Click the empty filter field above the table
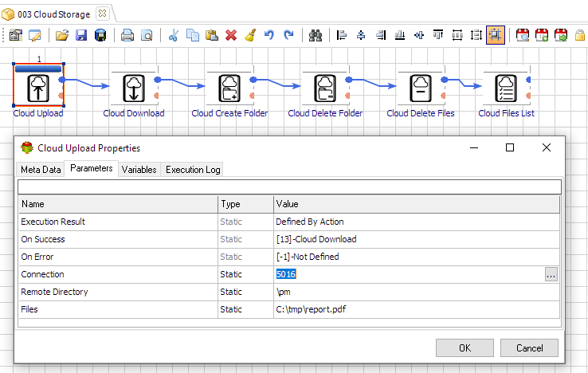This screenshot has height=373, width=588. 289,186
